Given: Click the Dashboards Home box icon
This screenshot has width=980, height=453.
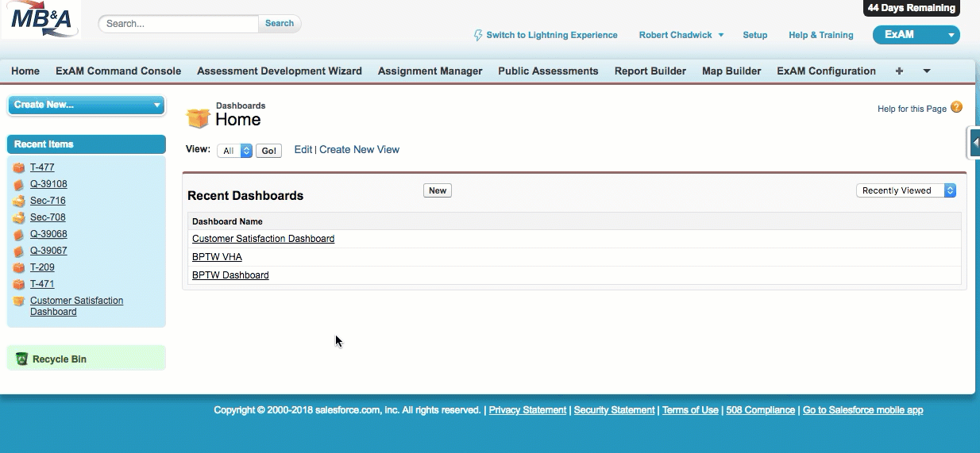Looking at the screenshot, I should (x=199, y=118).
